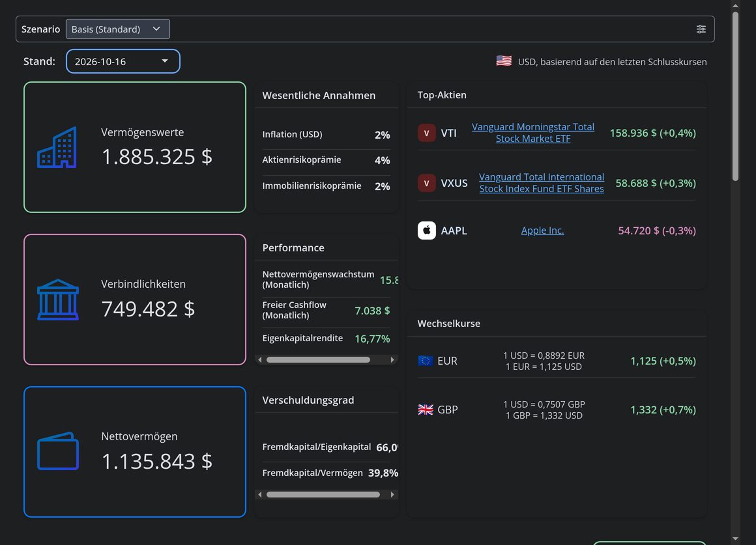Image resolution: width=756 pixels, height=545 pixels.
Task: Click the Immobilienrisikoprämie assumption row
Action: [326, 186]
